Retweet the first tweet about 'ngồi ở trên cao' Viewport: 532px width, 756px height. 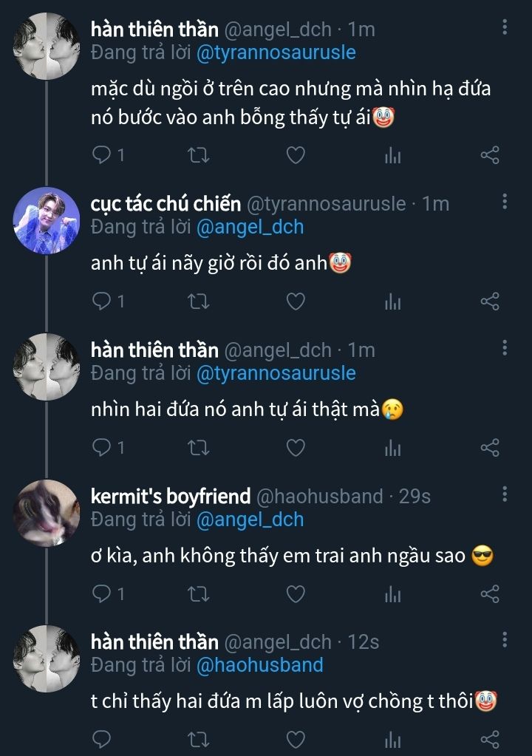(x=199, y=155)
